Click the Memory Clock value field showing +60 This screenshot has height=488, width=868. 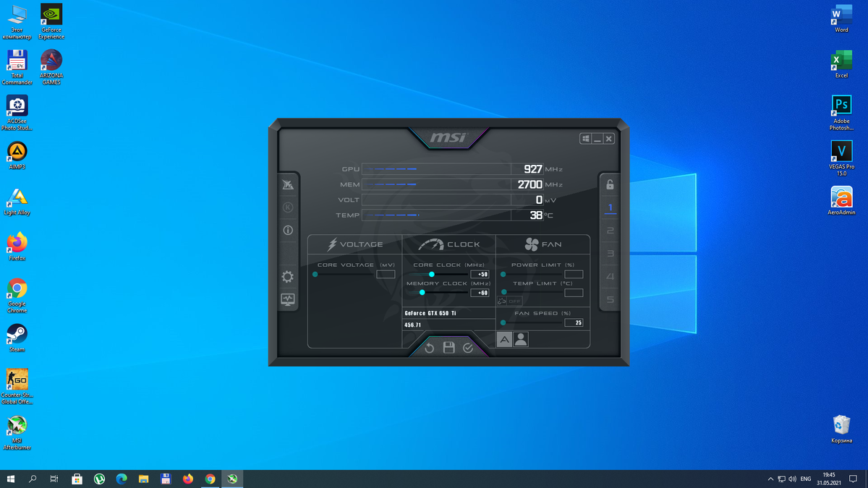[480, 293]
